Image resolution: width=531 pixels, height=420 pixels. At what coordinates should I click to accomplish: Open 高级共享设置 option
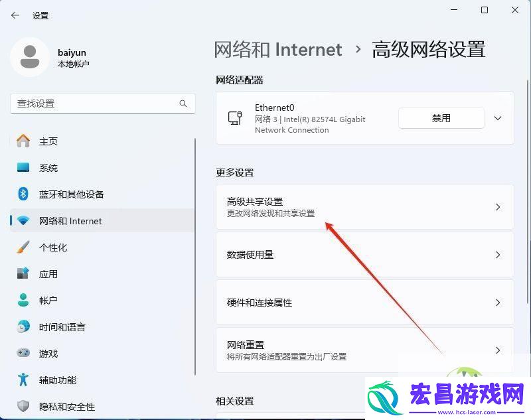(x=364, y=207)
